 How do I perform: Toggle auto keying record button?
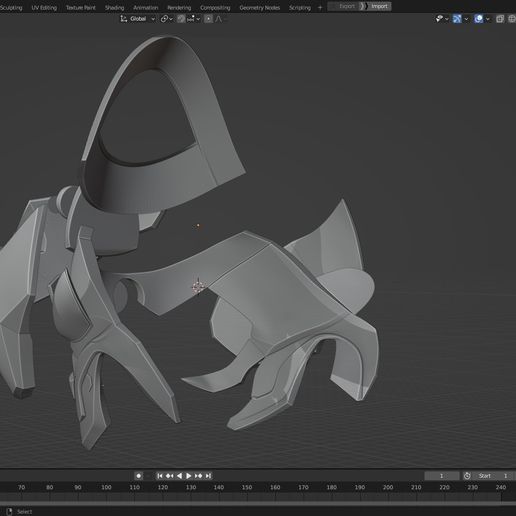tap(139, 476)
